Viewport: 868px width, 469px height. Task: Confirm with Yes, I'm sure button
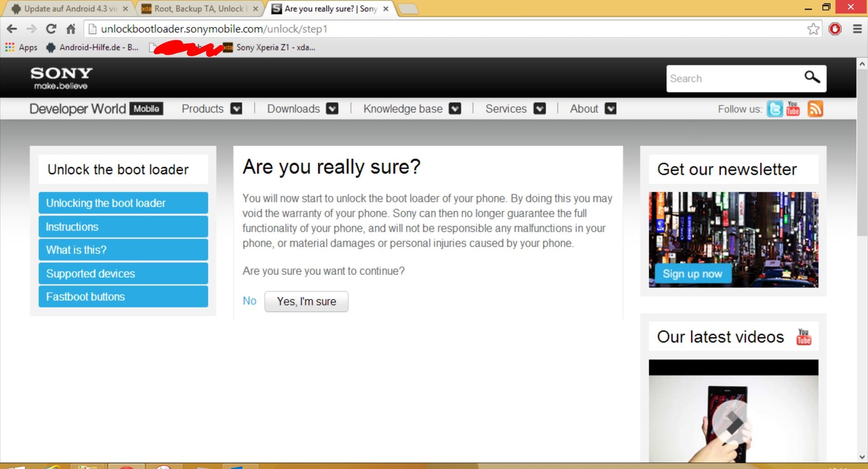(x=307, y=301)
